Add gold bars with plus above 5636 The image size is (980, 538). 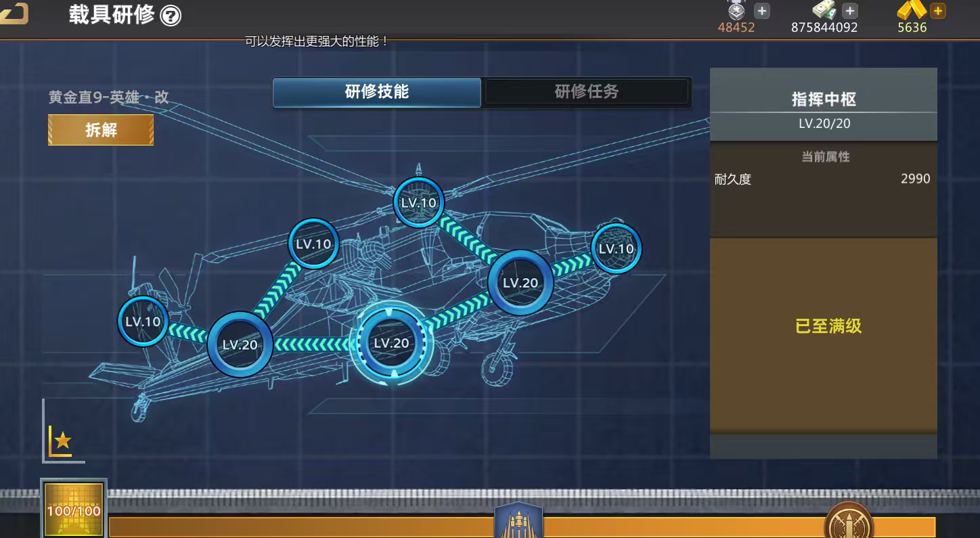937,11
